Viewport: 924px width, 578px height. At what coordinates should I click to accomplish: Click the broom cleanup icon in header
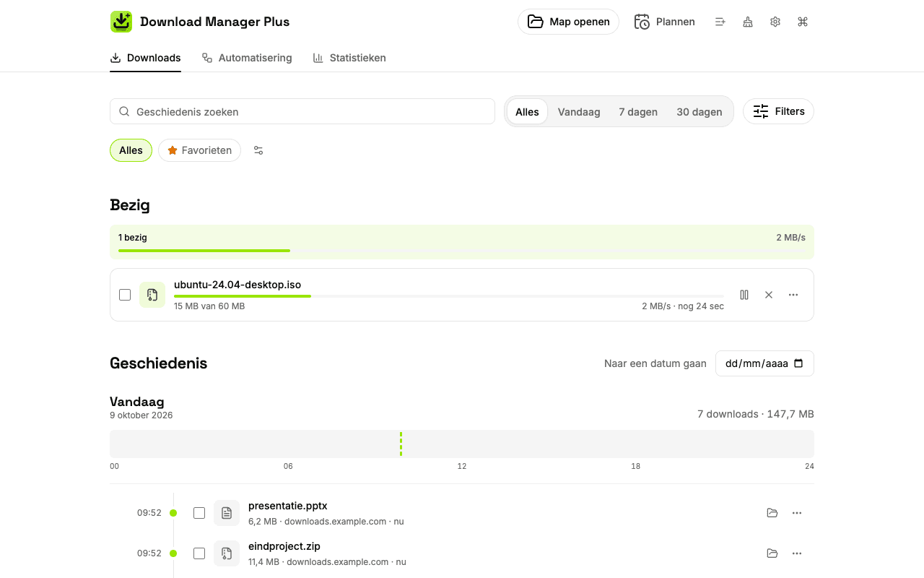(x=748, y=22)
